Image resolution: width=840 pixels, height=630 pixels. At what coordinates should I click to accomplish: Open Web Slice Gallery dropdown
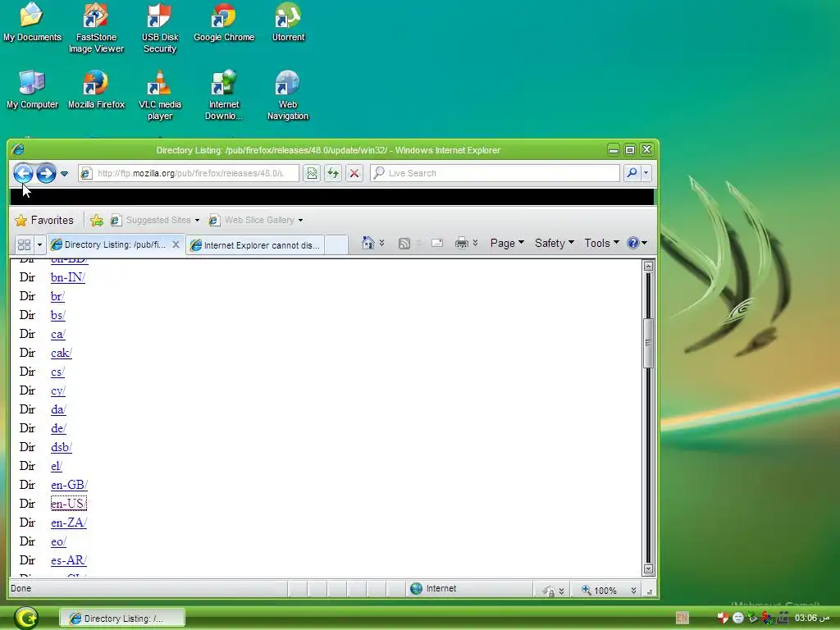click(256, 220)
